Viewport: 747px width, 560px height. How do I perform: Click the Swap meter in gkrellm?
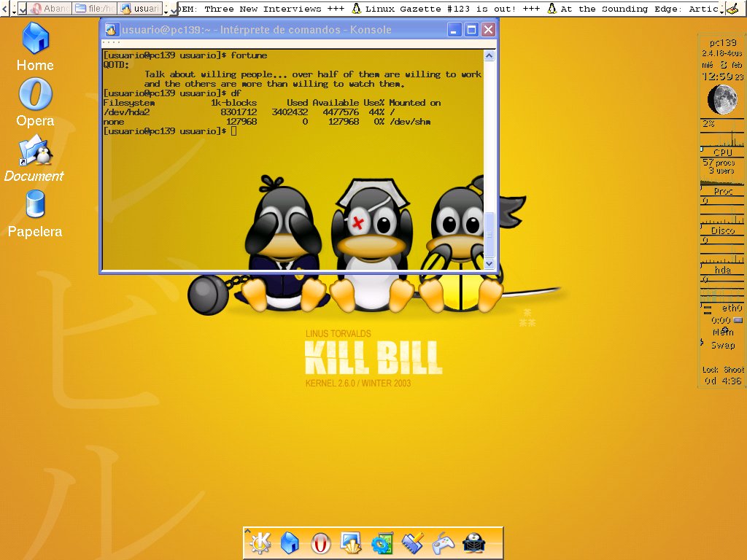723,345
